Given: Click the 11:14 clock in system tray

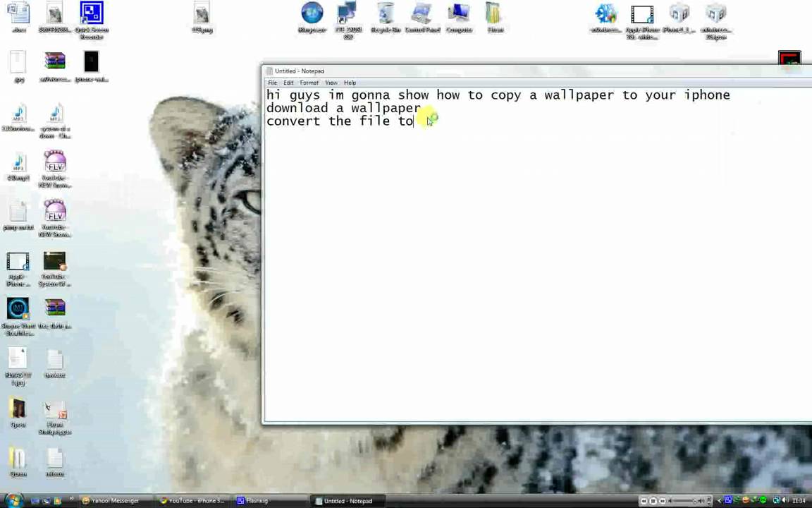Looking at the screenshot, I should point(799,501).
